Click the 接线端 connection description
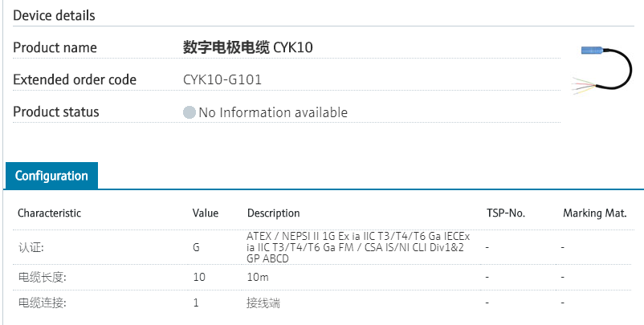Screen dimensions: 644x325 (x=263, y=303)
